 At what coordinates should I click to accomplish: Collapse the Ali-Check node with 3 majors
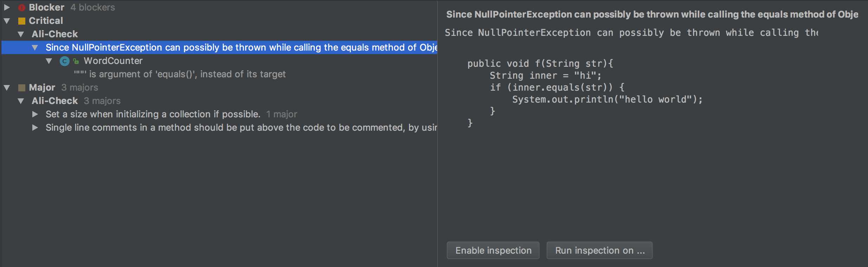click(x=21, y=101)
